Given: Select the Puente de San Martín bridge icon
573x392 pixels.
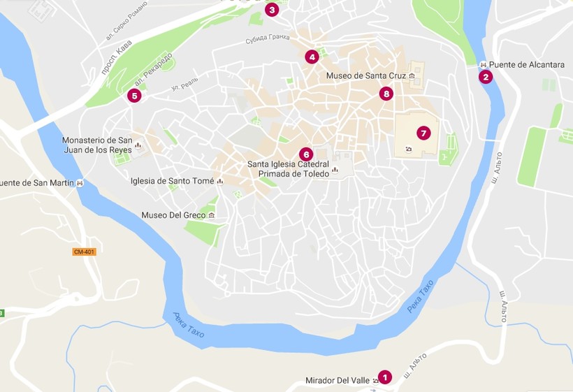Looking at the screenshot, I should click(80, 183).
